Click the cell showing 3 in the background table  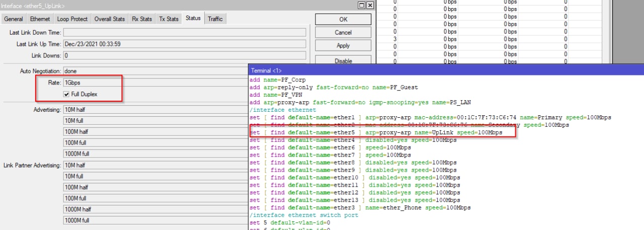click(395, 39)
